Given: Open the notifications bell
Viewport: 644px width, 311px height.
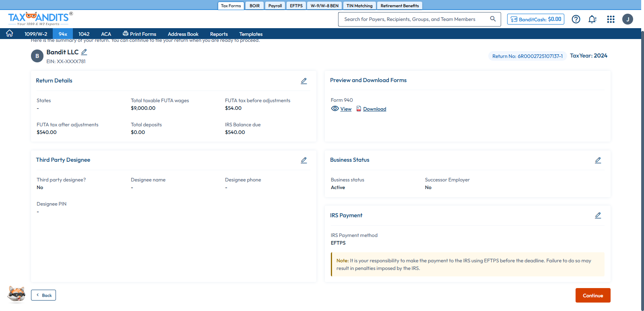Looking at the screenshot, I should [592, 19].
